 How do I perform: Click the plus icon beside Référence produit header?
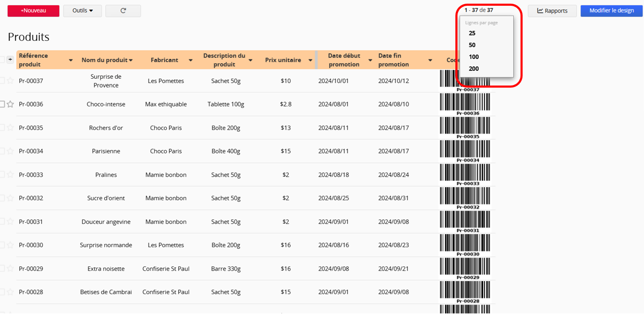click(10, 60)
